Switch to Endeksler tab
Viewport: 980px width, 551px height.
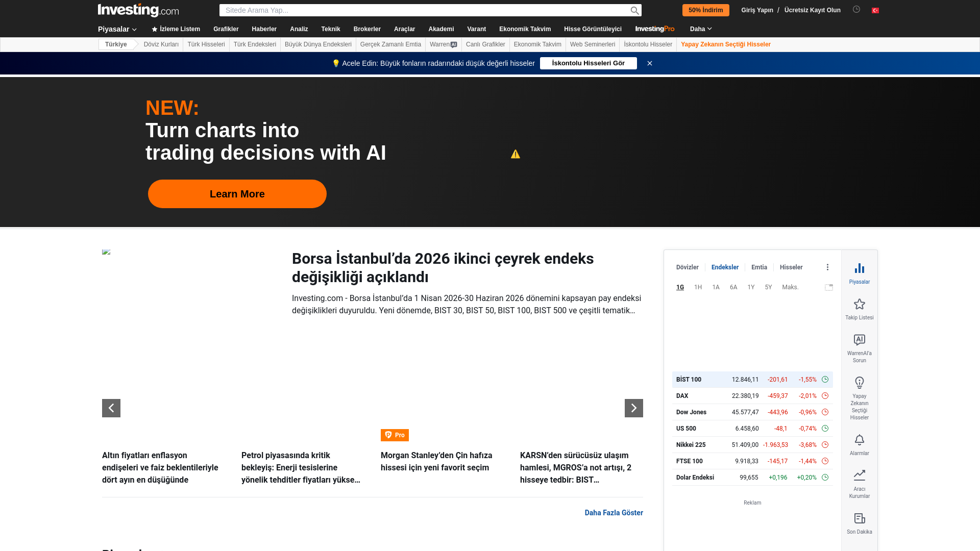click(x=725, y=267)
